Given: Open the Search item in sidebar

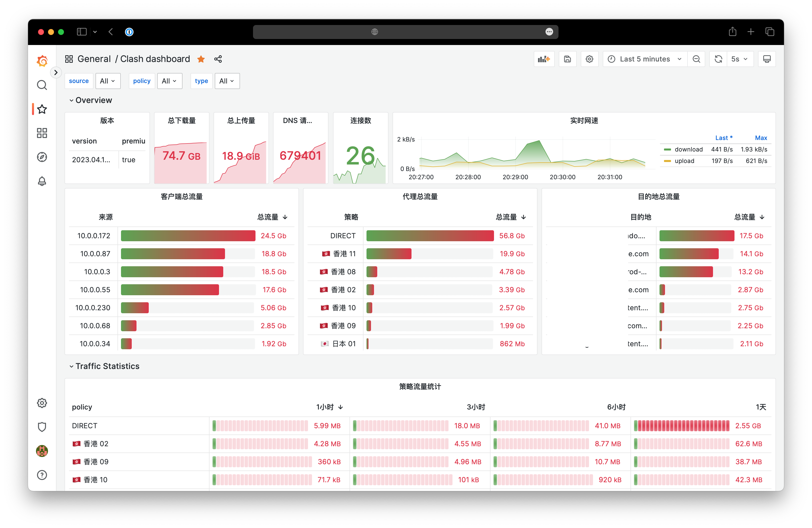Looking at the screenshot, I should pyautogui.click(x=42, y=85).
